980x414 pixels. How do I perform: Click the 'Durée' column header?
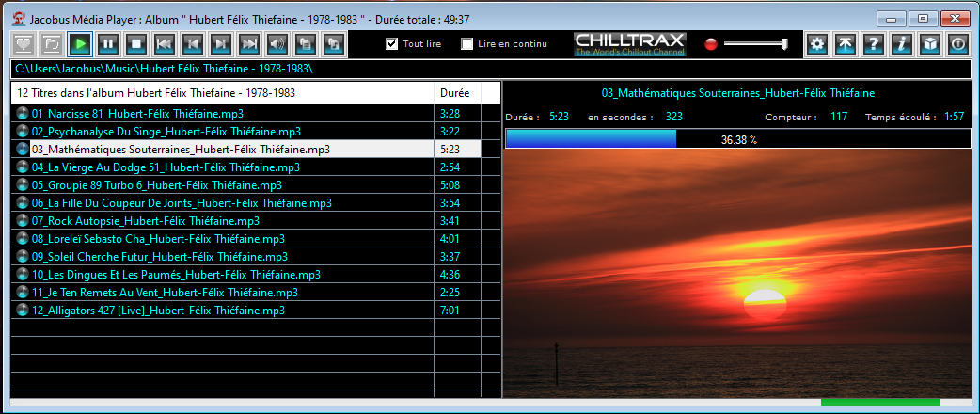tap(455, 94)
